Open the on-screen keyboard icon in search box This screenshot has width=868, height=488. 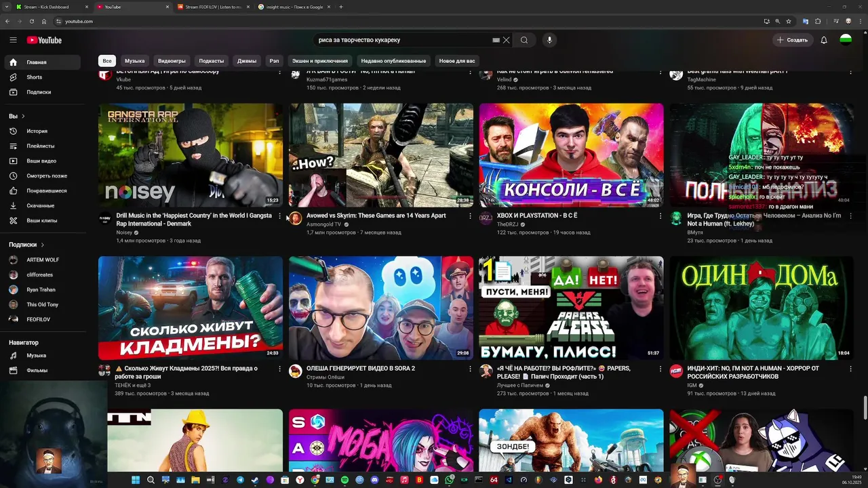(496, 40)
